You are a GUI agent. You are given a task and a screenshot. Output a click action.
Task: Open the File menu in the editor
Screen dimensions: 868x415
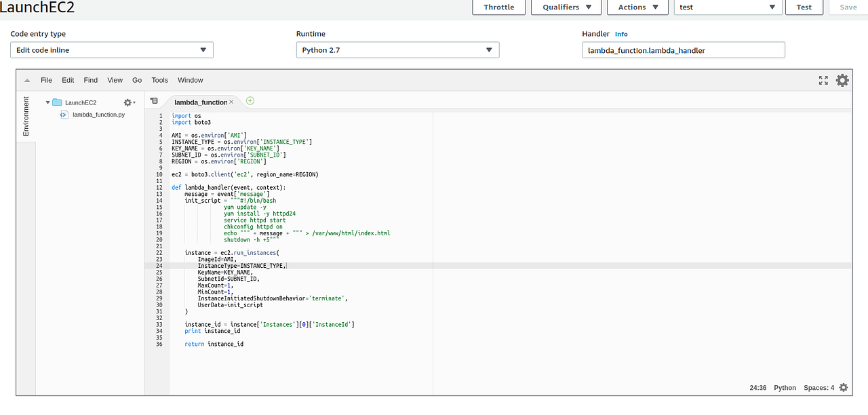[46, 80]
